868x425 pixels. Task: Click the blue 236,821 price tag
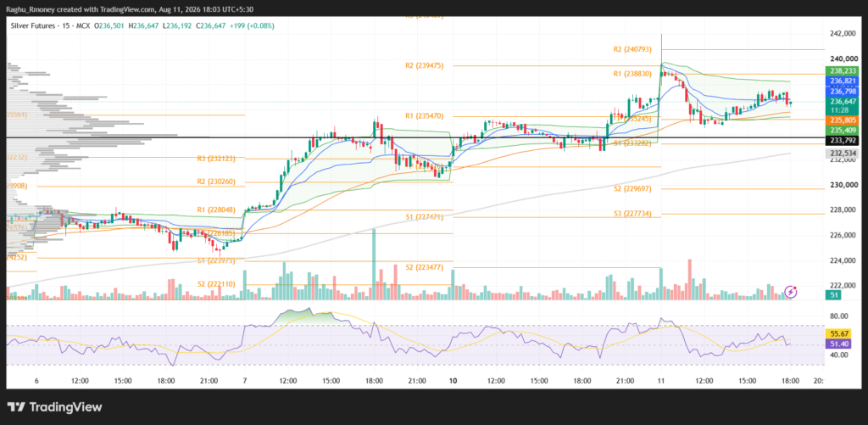840,81
